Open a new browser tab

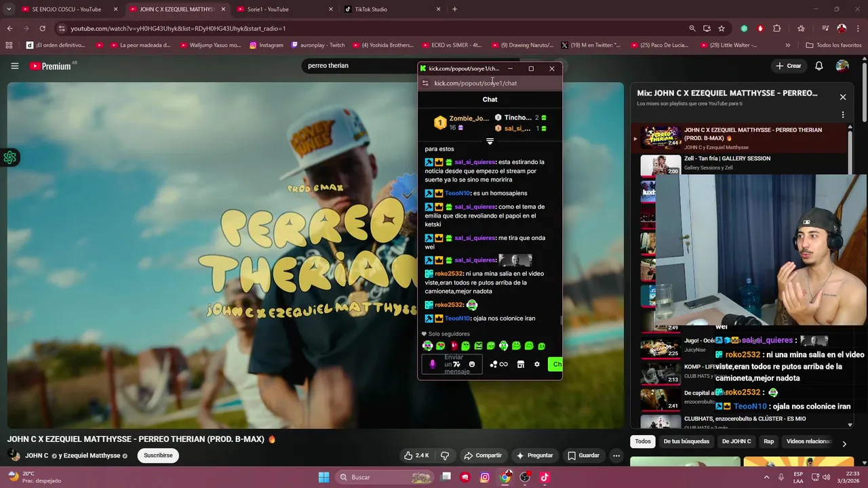click(454, 9)
